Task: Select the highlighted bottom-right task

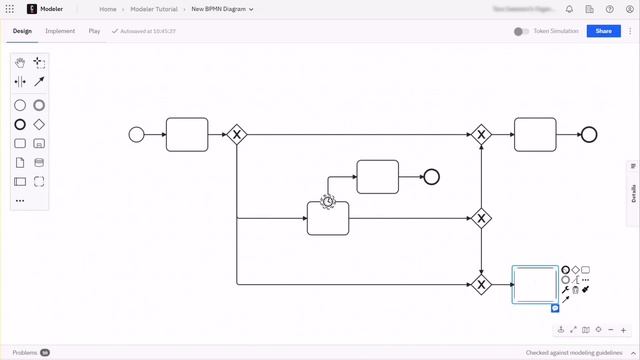Action: [535, 284]
